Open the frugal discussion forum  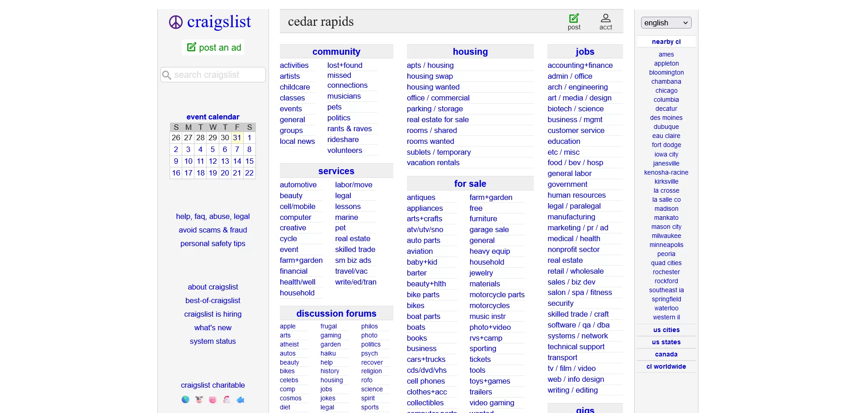329,326
